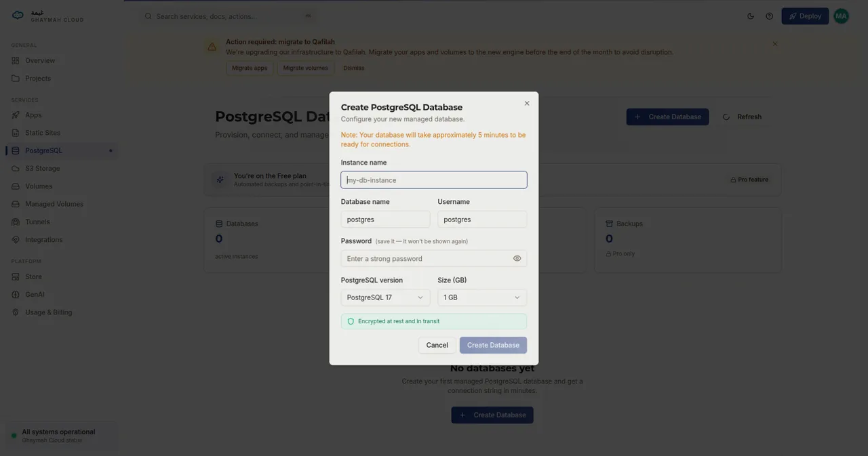868x456 pixels.
Task: Close the Create PostgreSQL Database dialog
Action: 527,104
